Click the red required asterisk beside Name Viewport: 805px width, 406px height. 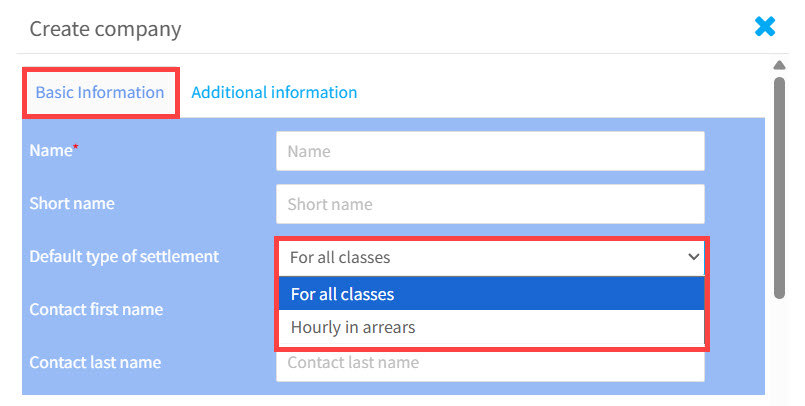coord(76,147)
